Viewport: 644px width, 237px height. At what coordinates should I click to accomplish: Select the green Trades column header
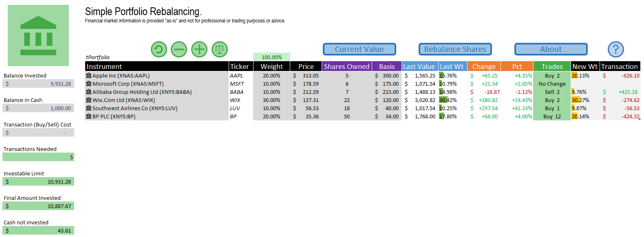pyautogui.click(x=552, y=66)
